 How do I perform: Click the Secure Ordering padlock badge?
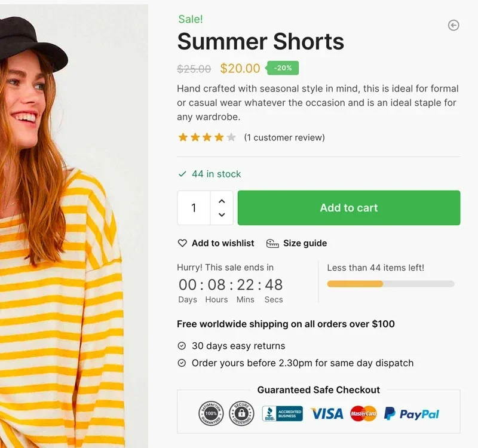(x=241, y=413)
